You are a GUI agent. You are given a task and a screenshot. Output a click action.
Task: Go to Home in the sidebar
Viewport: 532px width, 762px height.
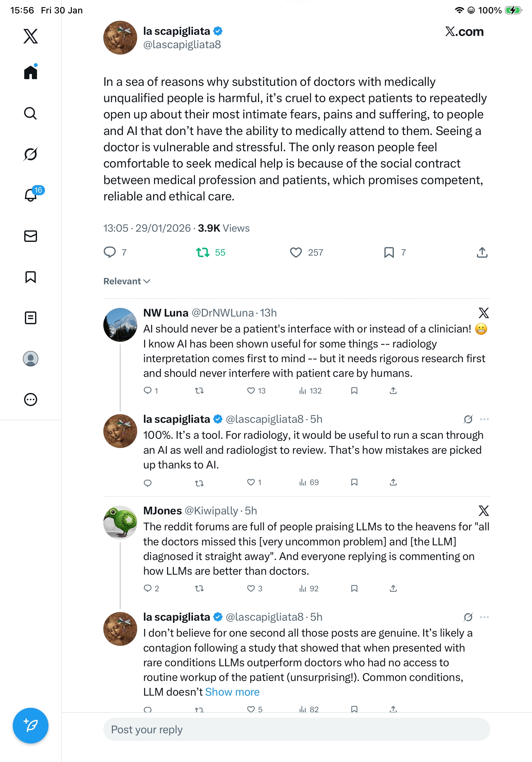(31, 72)
